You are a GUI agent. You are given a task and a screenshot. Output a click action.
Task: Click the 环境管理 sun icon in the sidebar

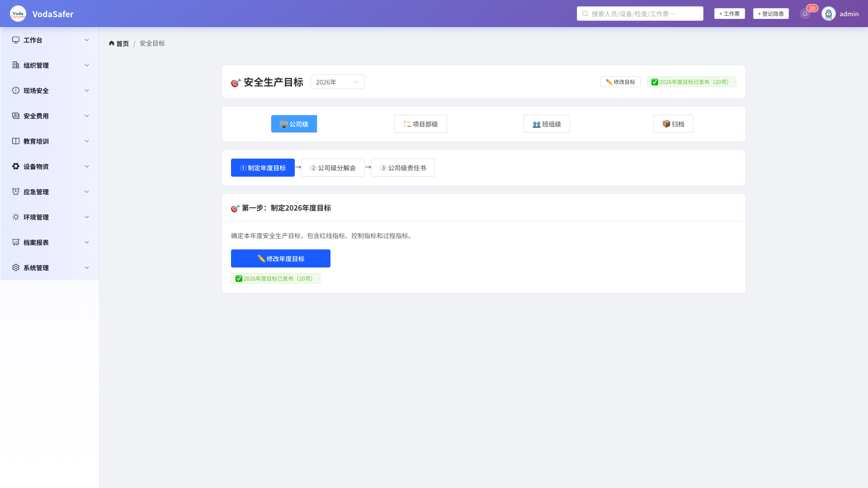point(16,217)
